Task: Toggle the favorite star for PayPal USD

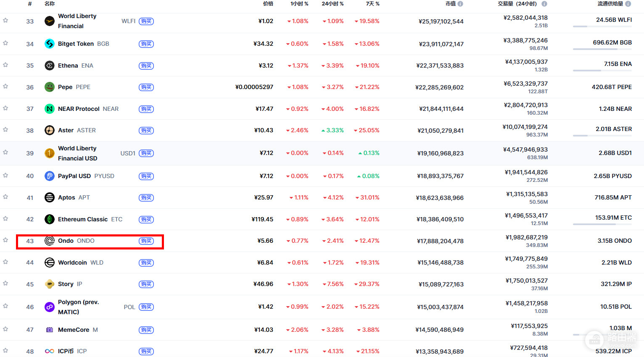Action: coord(5,175)
